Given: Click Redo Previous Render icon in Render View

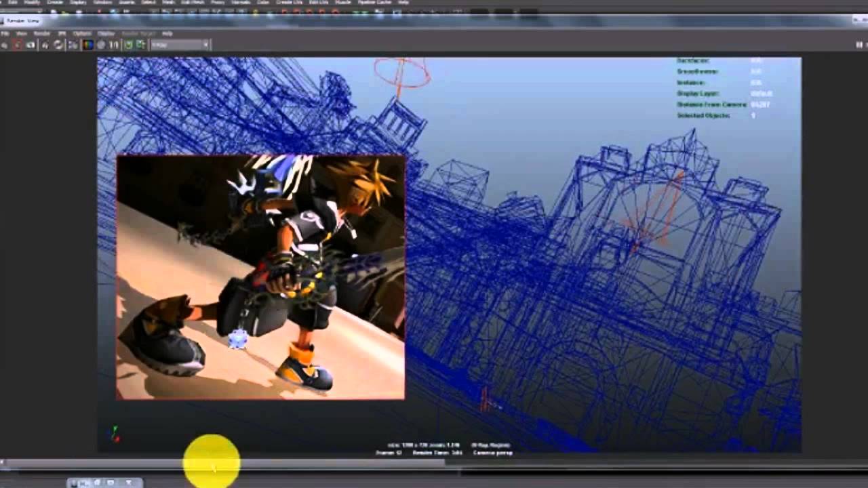Looking at the screenshot, I should [x=5, y=45].
